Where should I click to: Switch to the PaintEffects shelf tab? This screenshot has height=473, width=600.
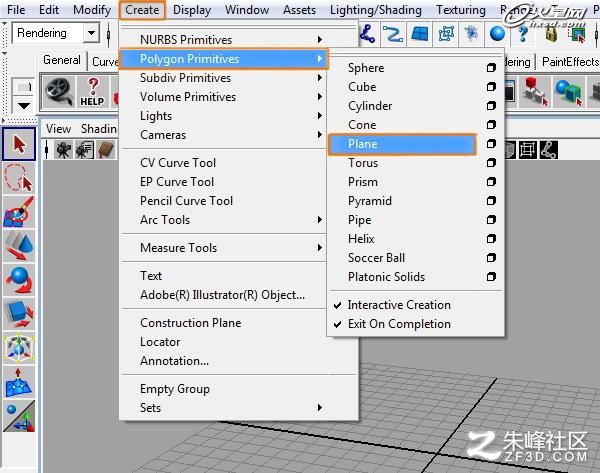click(x=570, y=62)
